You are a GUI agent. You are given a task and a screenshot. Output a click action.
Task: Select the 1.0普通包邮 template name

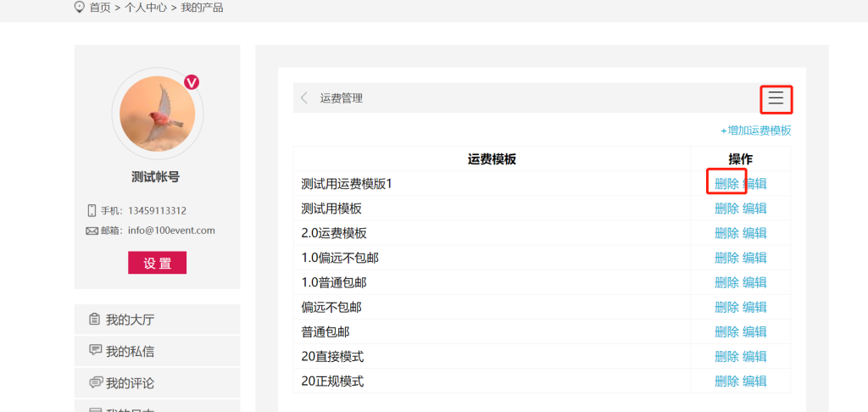click(334, 282)
